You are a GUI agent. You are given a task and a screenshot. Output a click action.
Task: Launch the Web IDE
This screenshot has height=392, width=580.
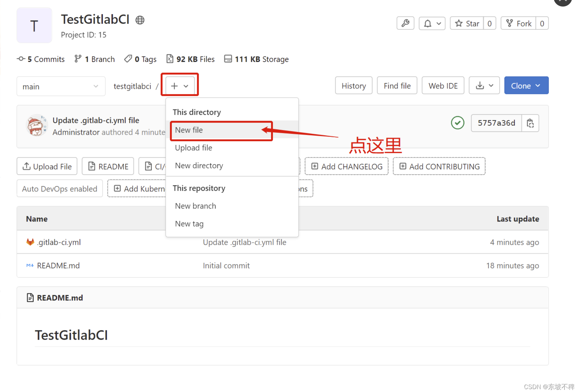[x=443, y=86]
